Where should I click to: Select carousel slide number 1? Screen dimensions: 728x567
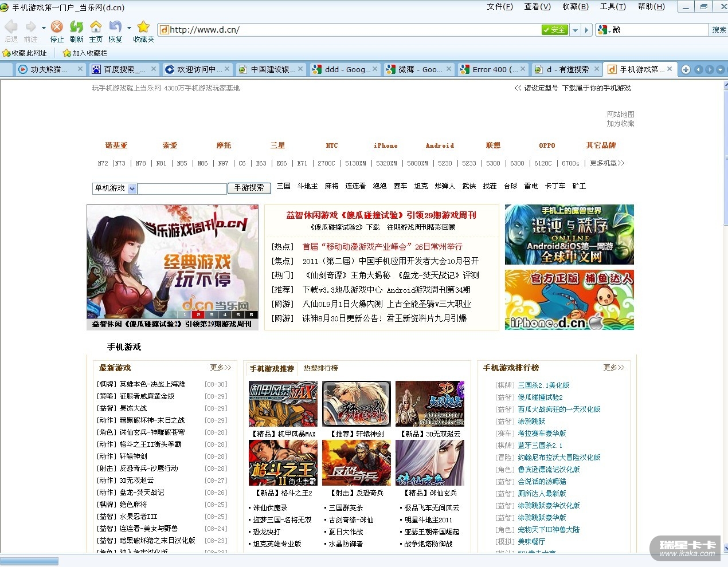(185, 314)
